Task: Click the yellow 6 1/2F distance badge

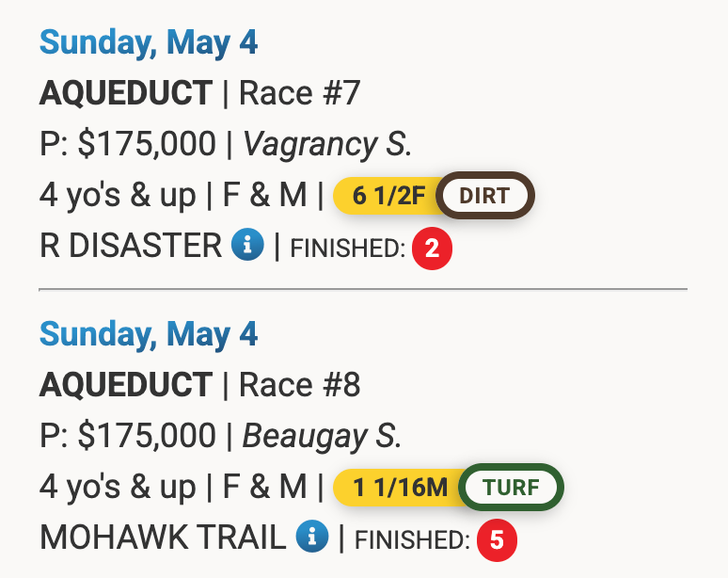Action: click(x=388, y=196)
